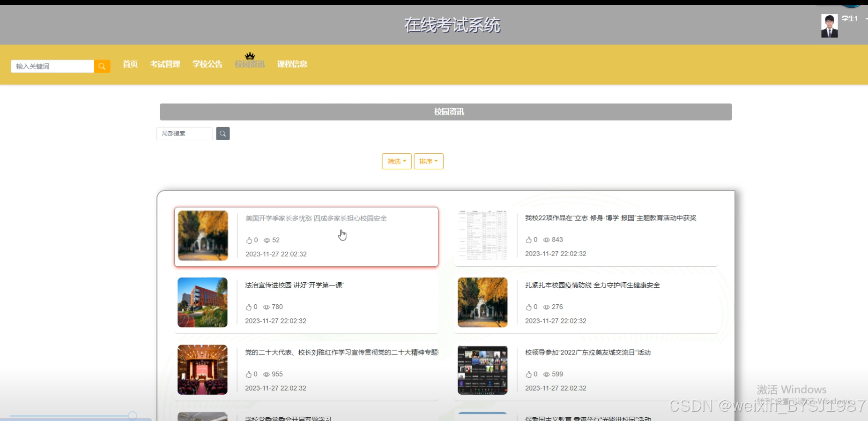Click the 学生1 user avatar photo
Viewport: 868px width, 421px height.
coord(829,26)
